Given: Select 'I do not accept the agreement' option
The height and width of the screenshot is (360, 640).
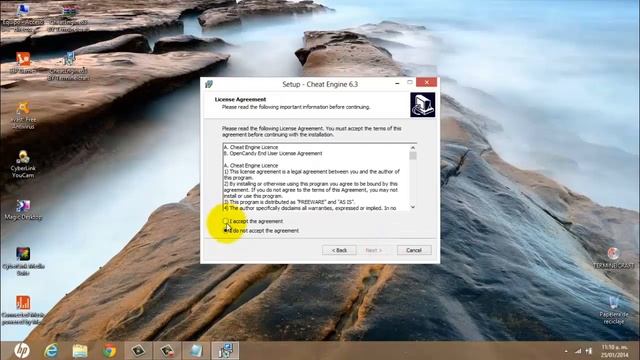Looking at the screenshot, I should tap(225, 231).
